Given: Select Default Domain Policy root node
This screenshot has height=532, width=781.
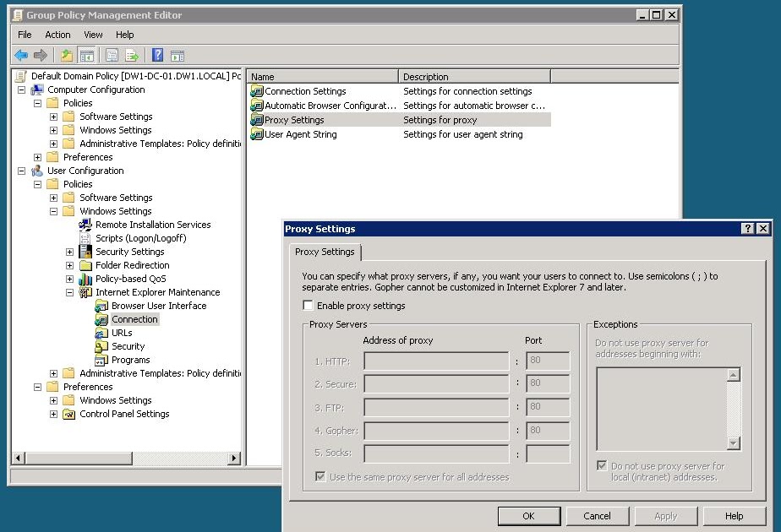Looking at the screenshot, I should 135,76.
